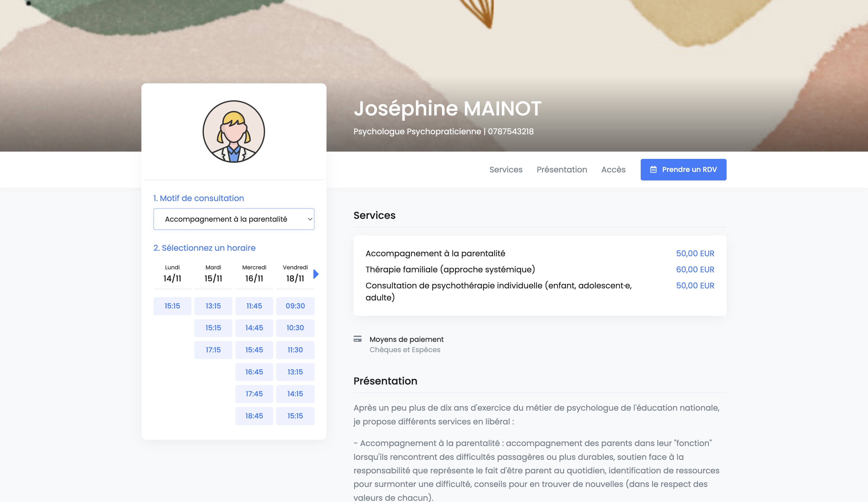Click the 60,00 EUR price
Viewport: 868px width, 502px height.
(695, 270)
